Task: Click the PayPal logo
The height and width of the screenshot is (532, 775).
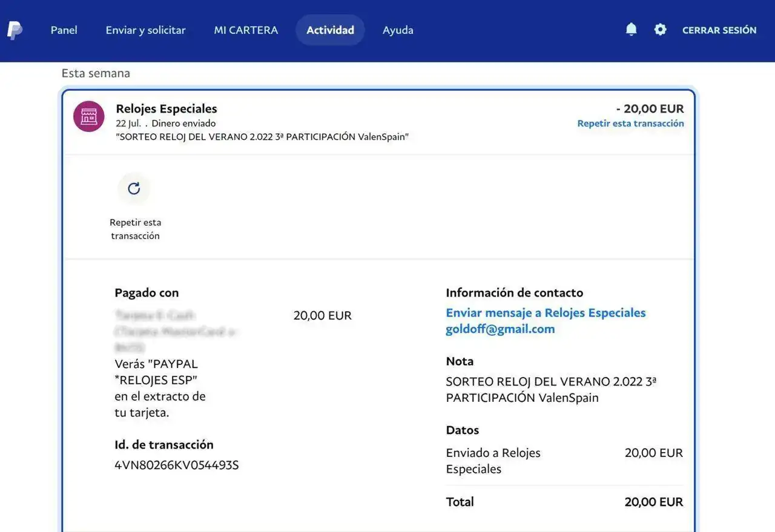Action: click(x=15, y=30)
